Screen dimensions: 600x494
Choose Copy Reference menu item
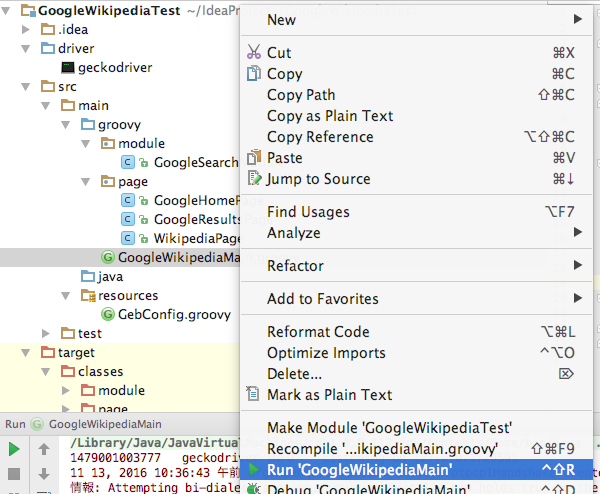[x=416, y=137]
